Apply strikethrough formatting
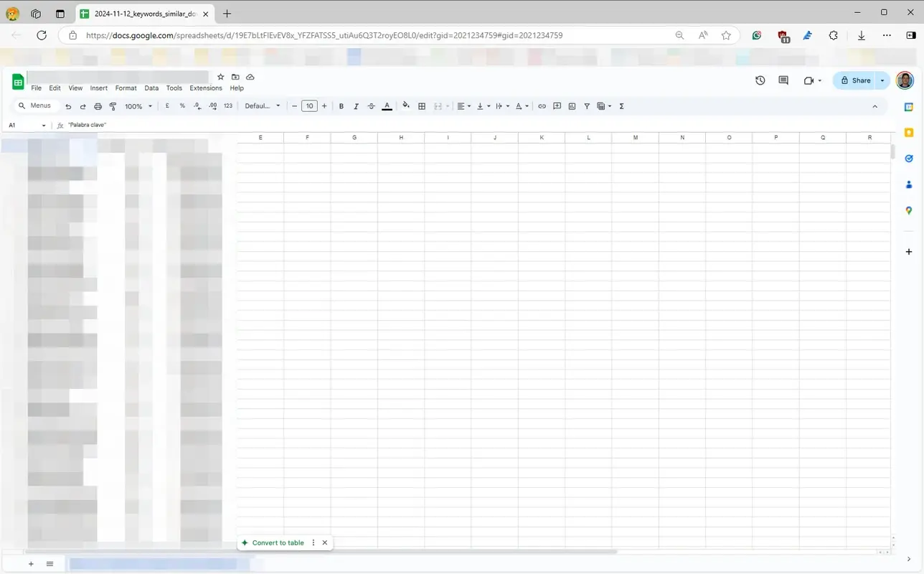The width and height of the screenshot is (924, 574). 371,105
